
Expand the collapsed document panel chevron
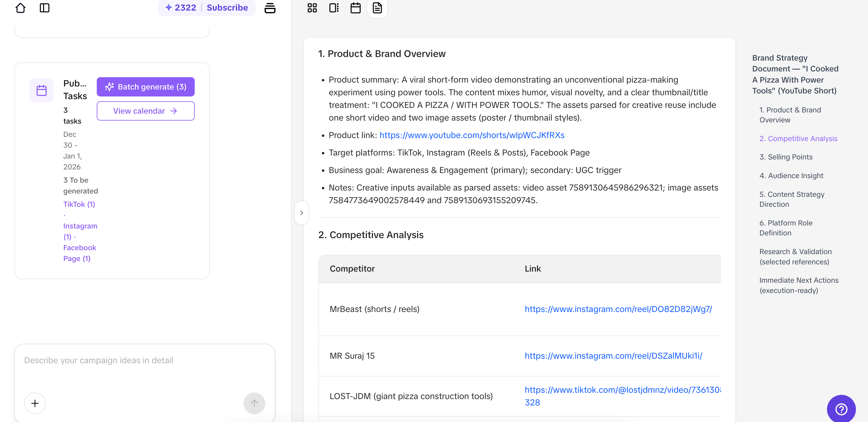(x=302, y=212)
